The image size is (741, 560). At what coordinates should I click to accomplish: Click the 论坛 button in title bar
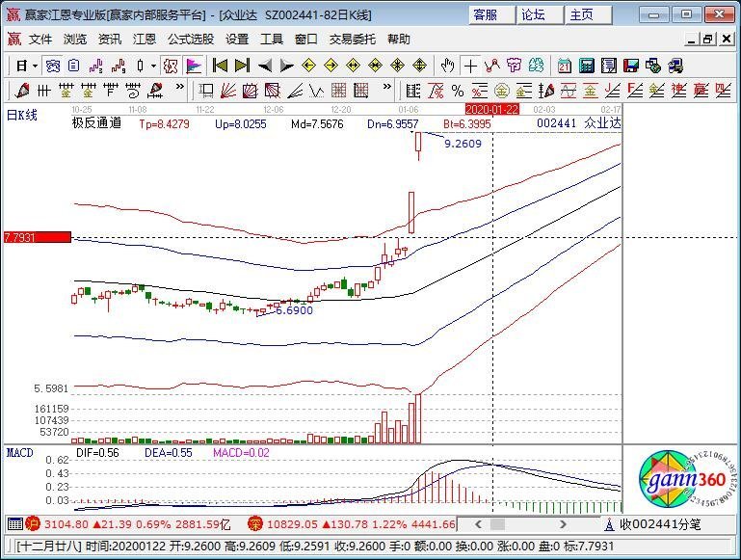[x=540, y=15]
